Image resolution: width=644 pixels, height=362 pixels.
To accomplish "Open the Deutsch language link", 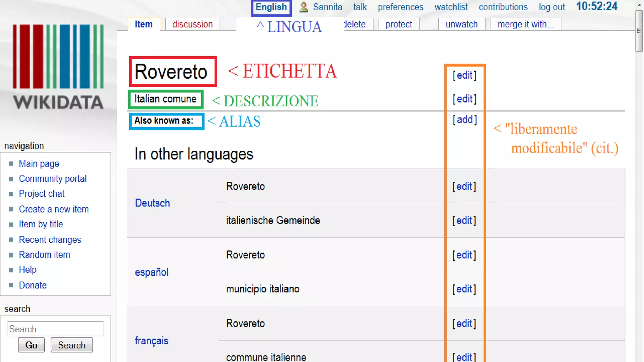I will pos(152,203).
